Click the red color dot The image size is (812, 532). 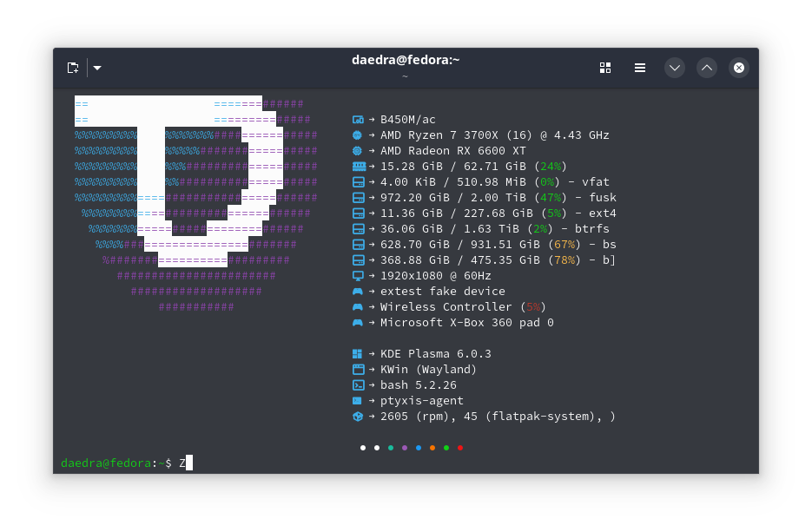click(460, 448)
